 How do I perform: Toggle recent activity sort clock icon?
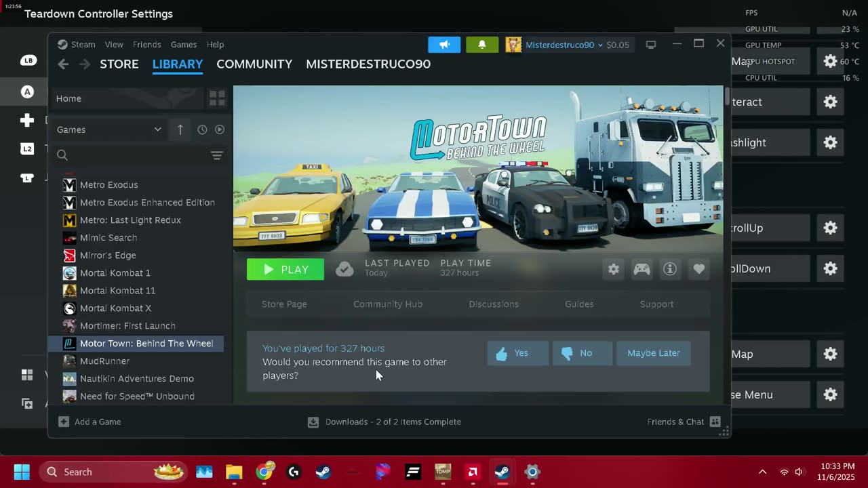[x=202, y=129]
